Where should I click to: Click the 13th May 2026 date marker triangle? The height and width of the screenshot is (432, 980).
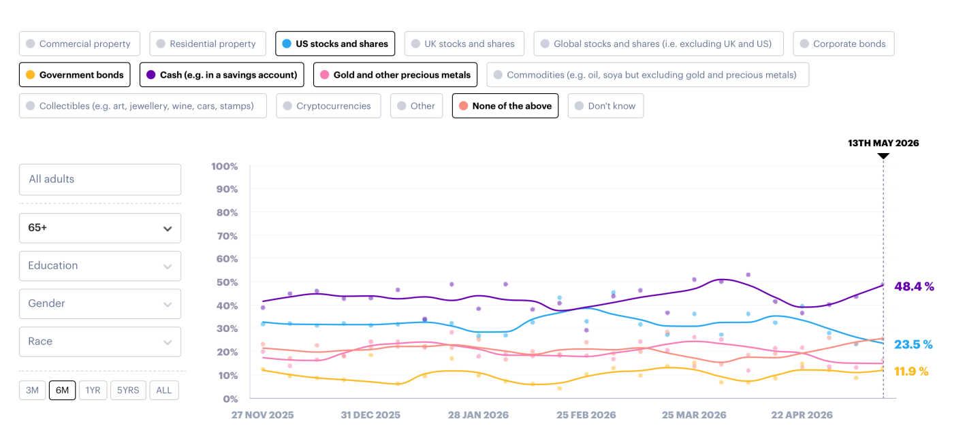tap(883, 156)
